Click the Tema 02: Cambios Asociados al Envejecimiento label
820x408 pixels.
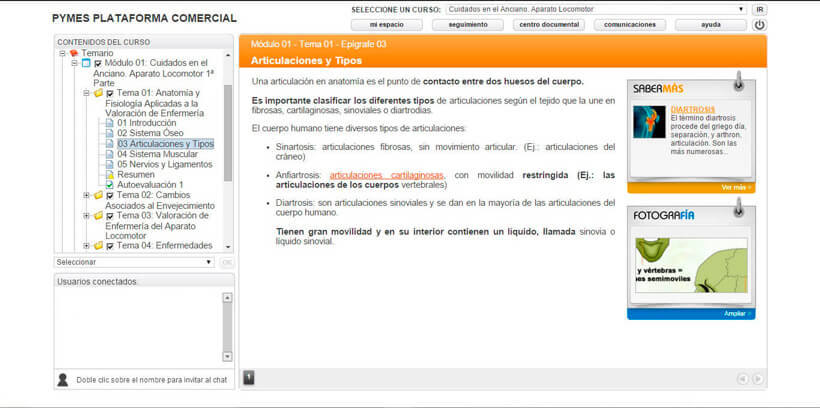click(160, 200)
